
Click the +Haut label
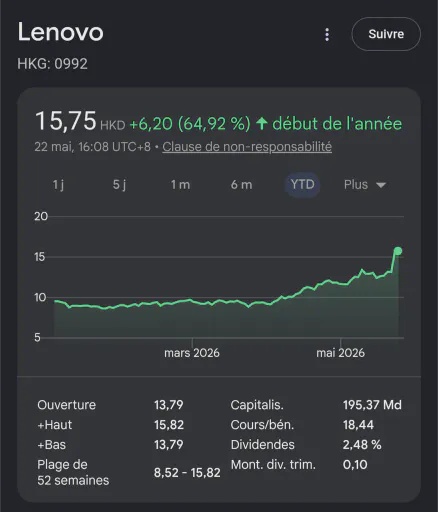point(55,425)
